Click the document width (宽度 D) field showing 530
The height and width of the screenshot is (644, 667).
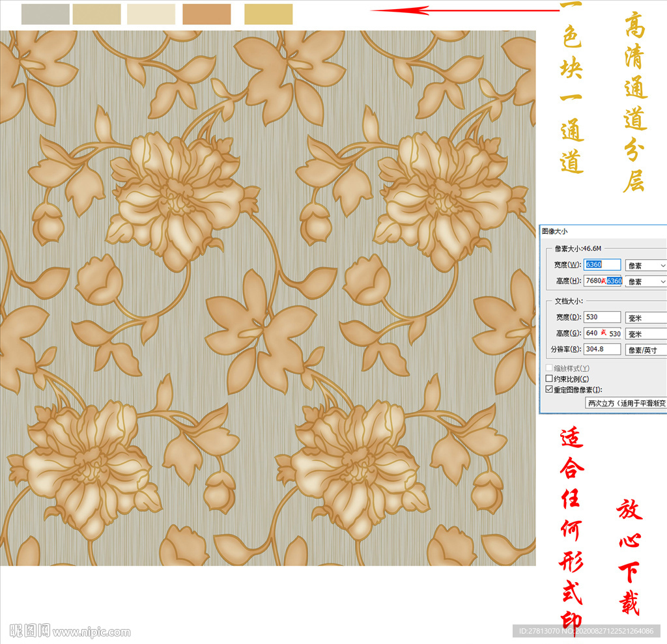click(x=602, y=317)
